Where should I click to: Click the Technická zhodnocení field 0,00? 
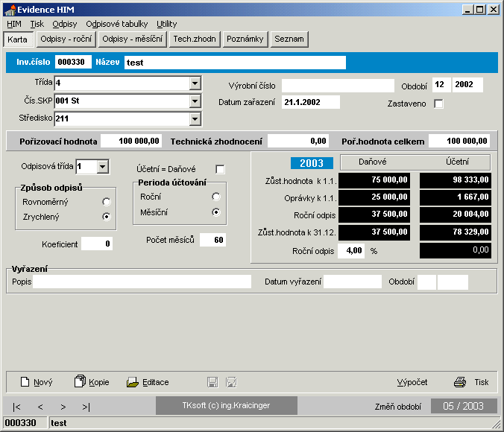point(298,141)
